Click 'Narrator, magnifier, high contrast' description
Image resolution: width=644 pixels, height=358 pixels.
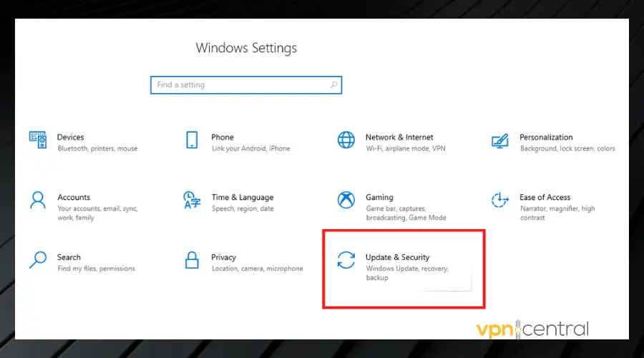click(557, 213)
